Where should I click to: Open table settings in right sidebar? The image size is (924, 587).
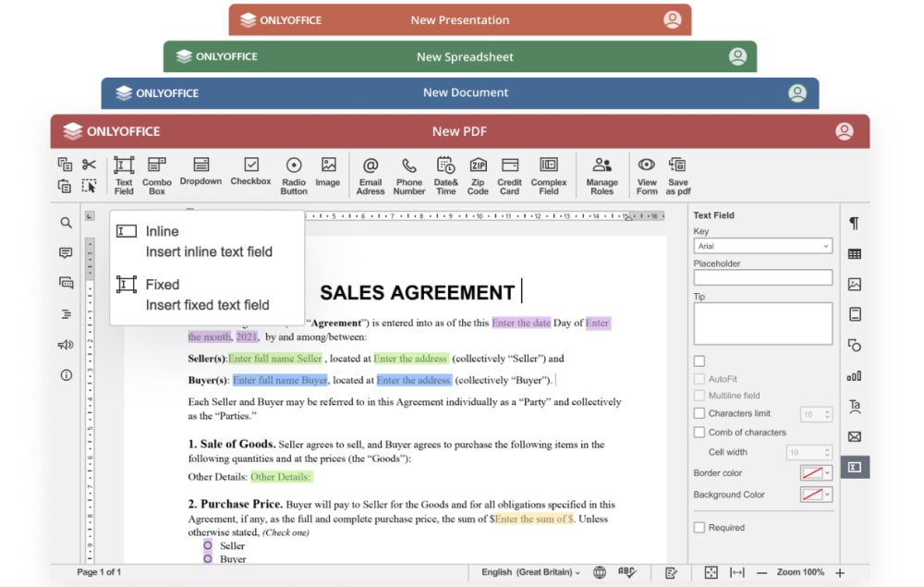tap(855, 254)
